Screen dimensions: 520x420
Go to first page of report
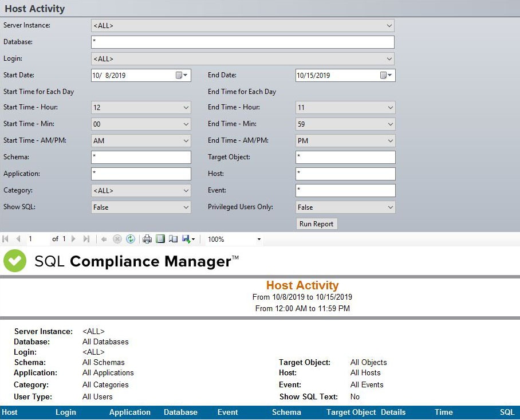(x=5, y=239)
